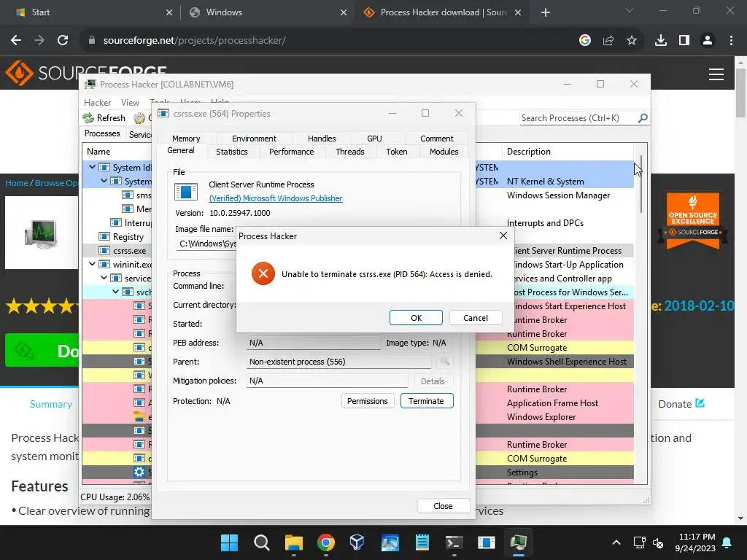Viewport: 747px width, 560px height.
Task: Switch to the Environment tab
Action: click(254, 139)
